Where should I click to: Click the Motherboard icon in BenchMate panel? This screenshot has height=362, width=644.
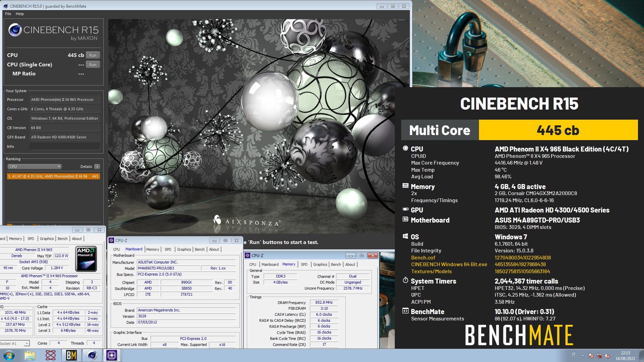tap(405, 219)
